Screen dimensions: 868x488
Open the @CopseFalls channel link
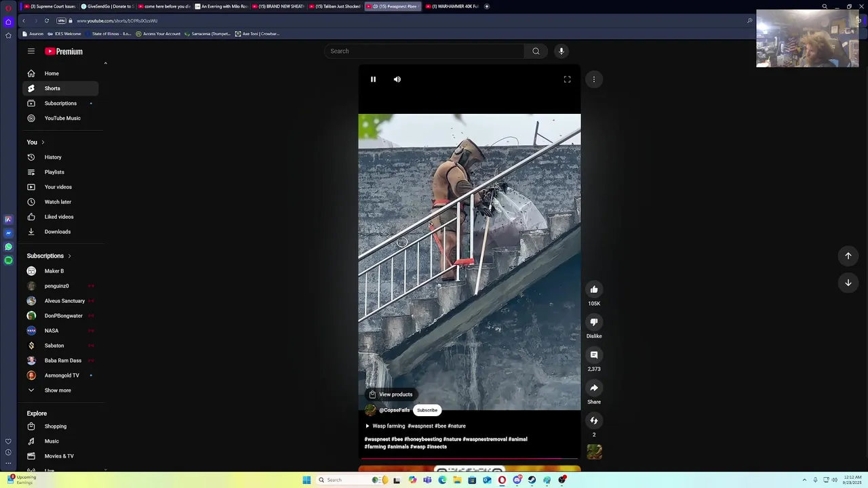394,410
